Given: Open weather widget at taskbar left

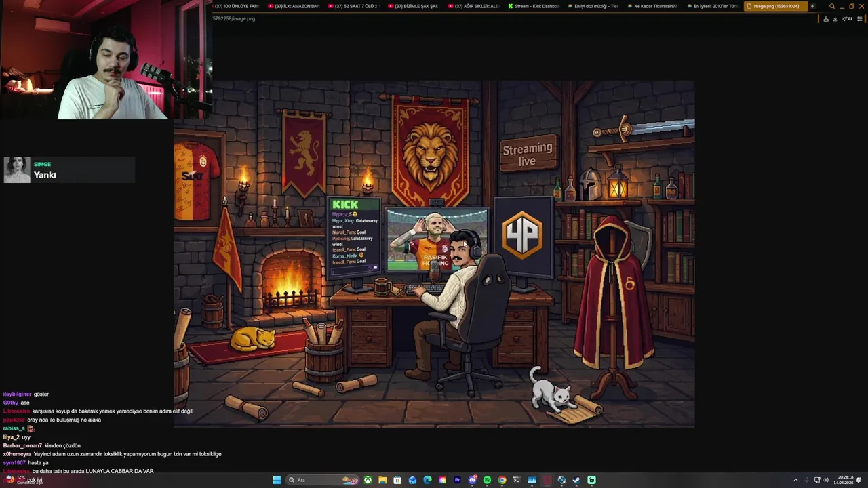Looking at the screenshot, I should pos(25,480).
